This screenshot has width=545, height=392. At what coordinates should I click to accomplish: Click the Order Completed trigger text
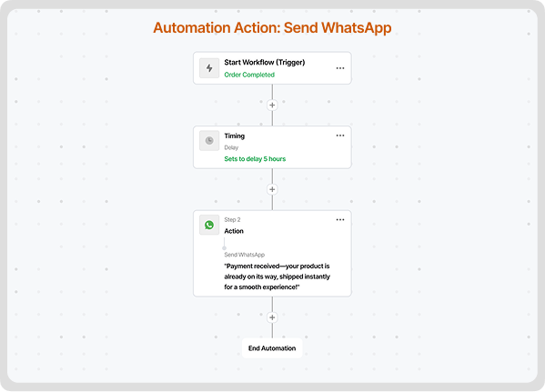(249, 75)
